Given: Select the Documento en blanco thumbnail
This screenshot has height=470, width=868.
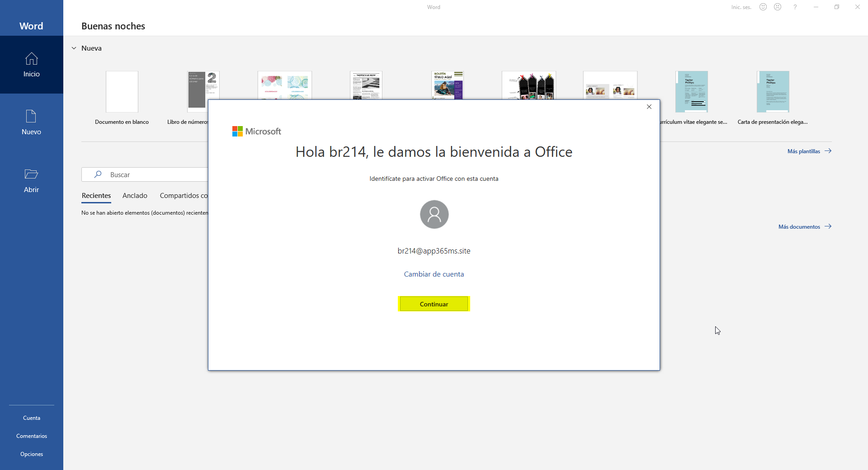Looking at the screenshot, I should click(x=122, y=92).
